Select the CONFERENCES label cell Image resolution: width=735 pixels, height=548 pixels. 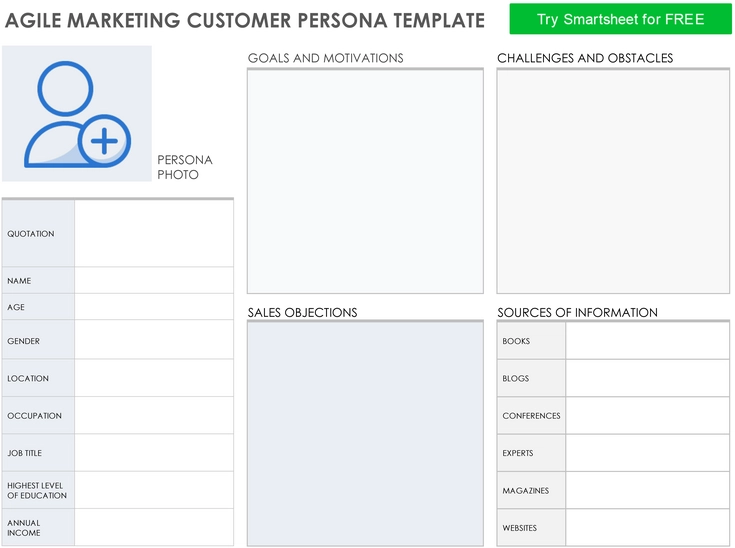[531, 416]
